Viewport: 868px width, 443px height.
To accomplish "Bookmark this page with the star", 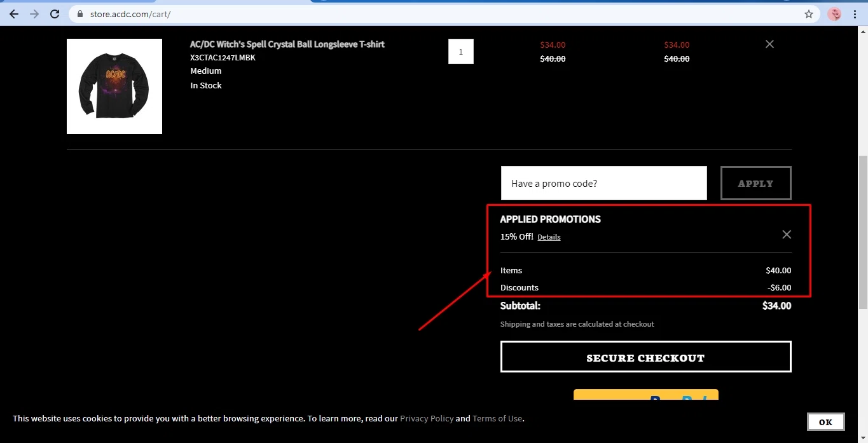I will pos(809,14).
